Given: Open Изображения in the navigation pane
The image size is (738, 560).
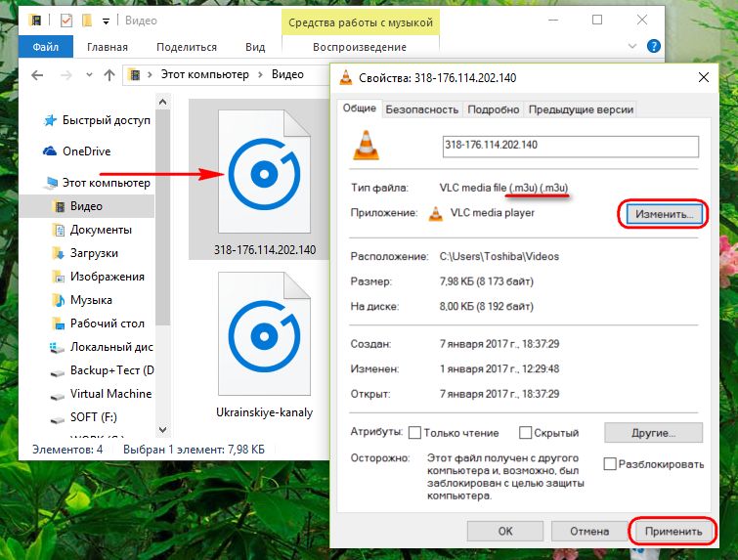Looking at the screenshot, I should [108, 277].
